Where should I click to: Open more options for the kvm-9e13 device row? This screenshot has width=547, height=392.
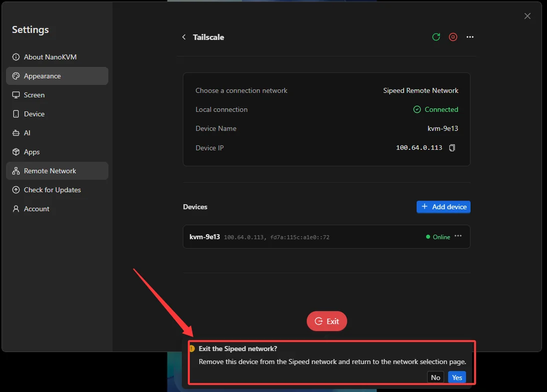[458, 236]
